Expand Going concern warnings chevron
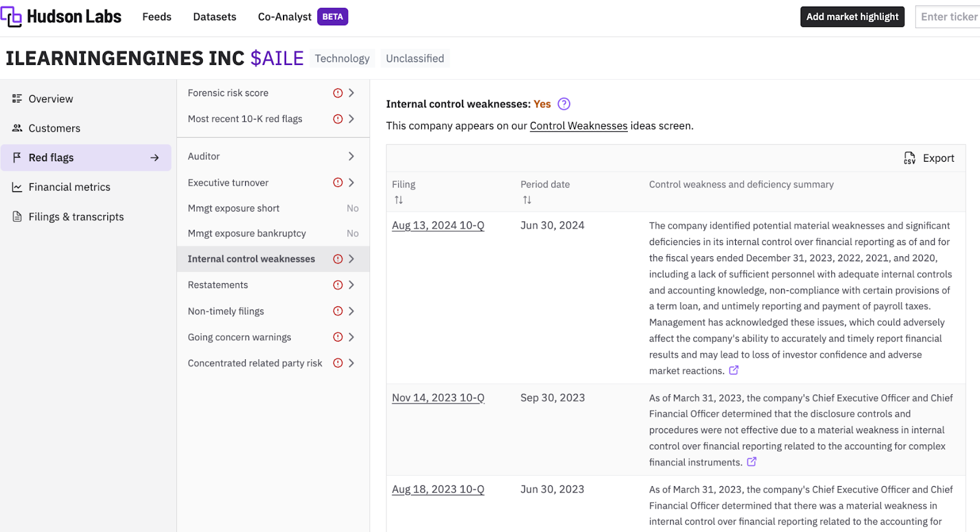980x532 pixels. point(351,337)
